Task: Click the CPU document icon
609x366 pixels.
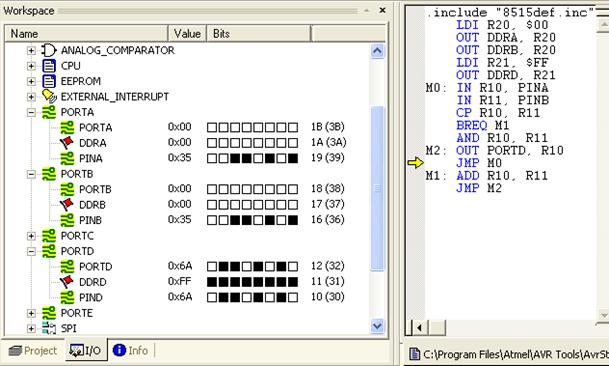Action: pos(49,66)
